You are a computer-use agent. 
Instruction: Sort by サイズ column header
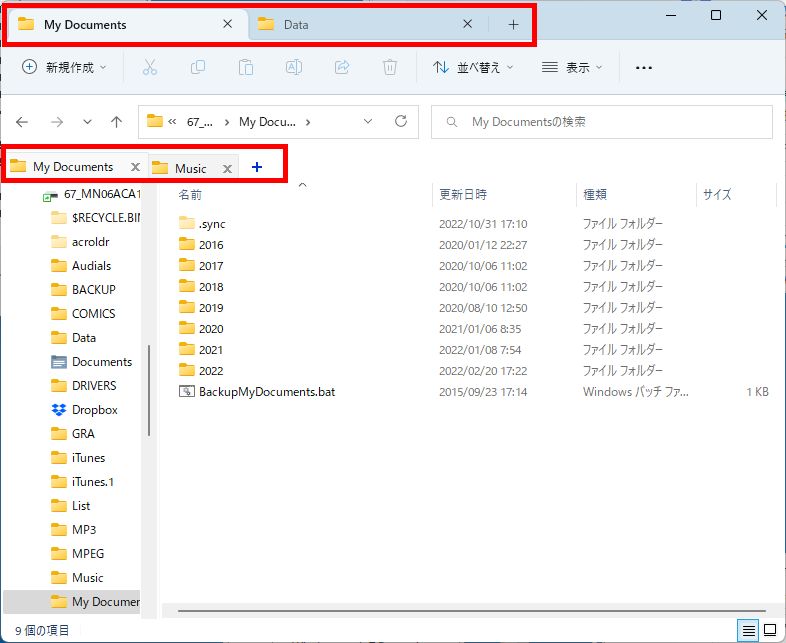[x=717, y=194]
